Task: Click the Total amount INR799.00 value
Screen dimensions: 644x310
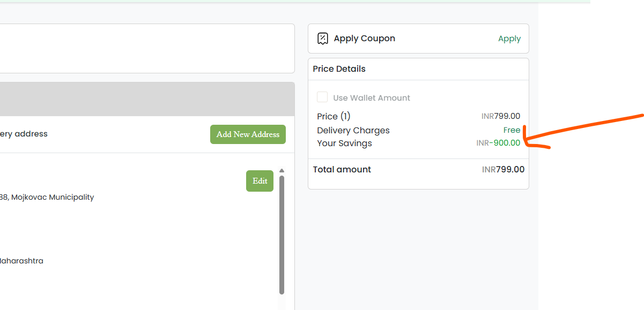Action: [503, 169]
